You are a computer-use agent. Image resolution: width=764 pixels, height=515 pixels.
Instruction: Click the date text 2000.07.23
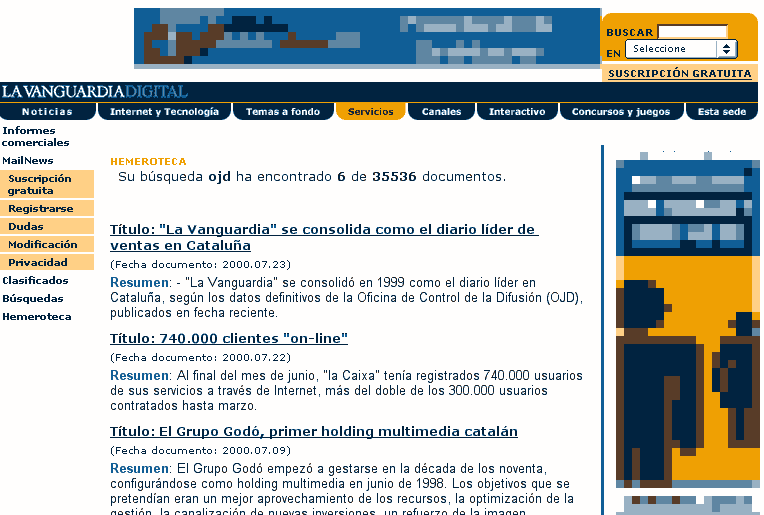click(254, 265)
